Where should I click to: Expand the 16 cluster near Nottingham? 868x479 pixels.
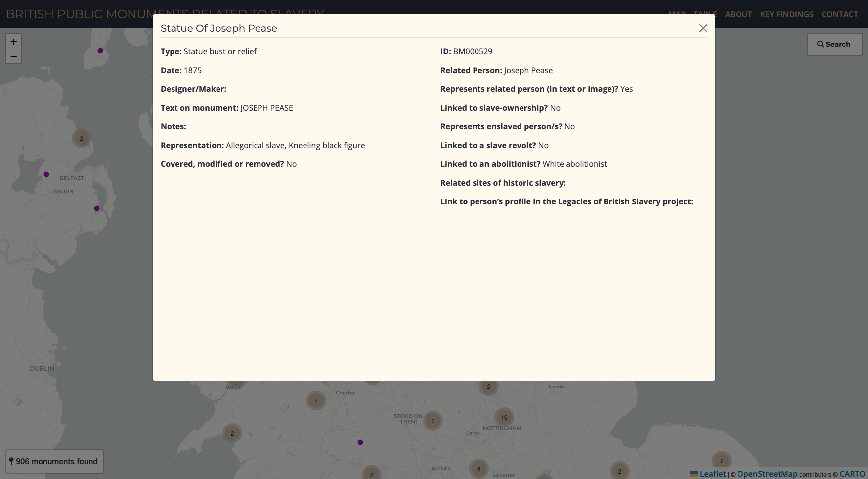[504, 418]
